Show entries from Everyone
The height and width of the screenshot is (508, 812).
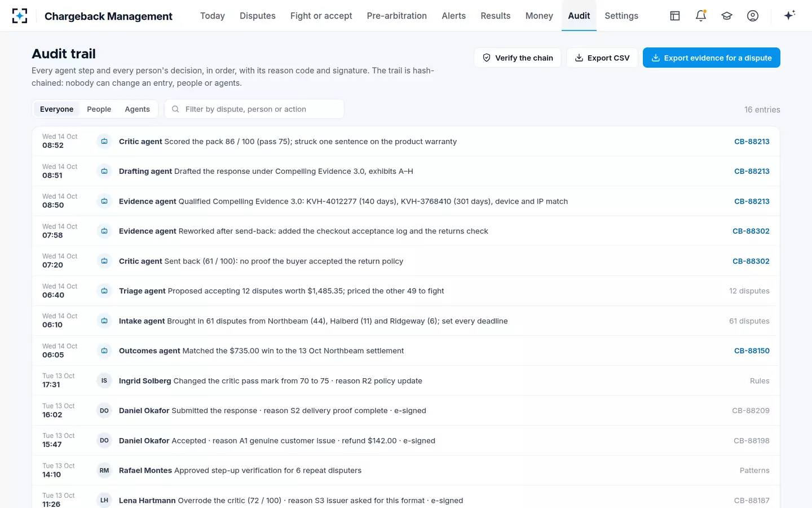56,109
